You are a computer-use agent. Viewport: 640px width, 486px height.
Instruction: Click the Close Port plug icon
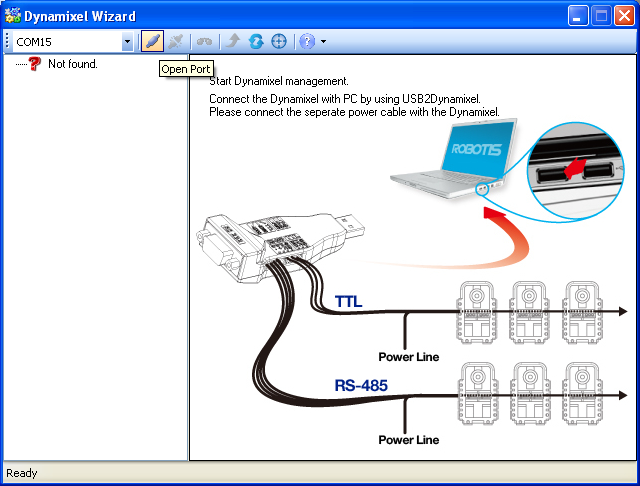(x=176, y=41)
